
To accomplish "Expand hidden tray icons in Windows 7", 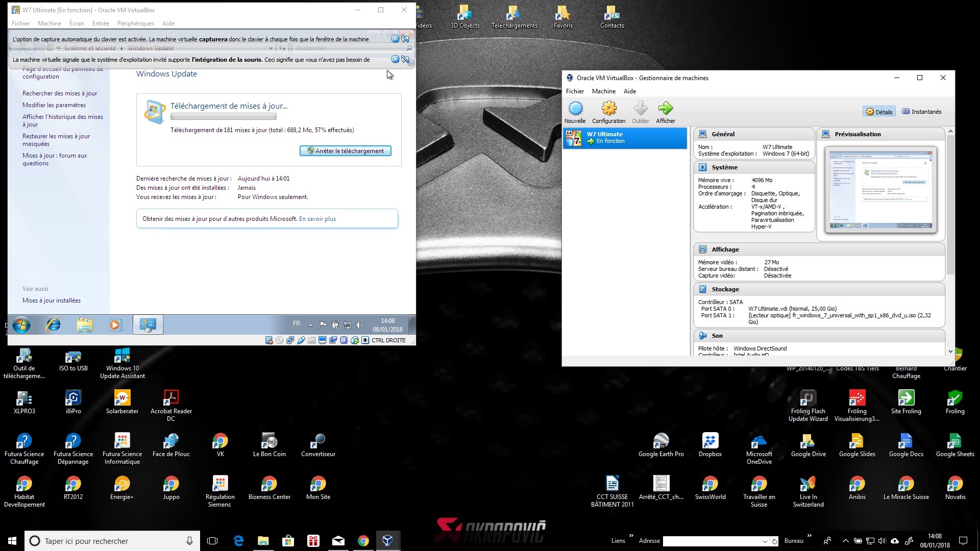I will (310, 324).
